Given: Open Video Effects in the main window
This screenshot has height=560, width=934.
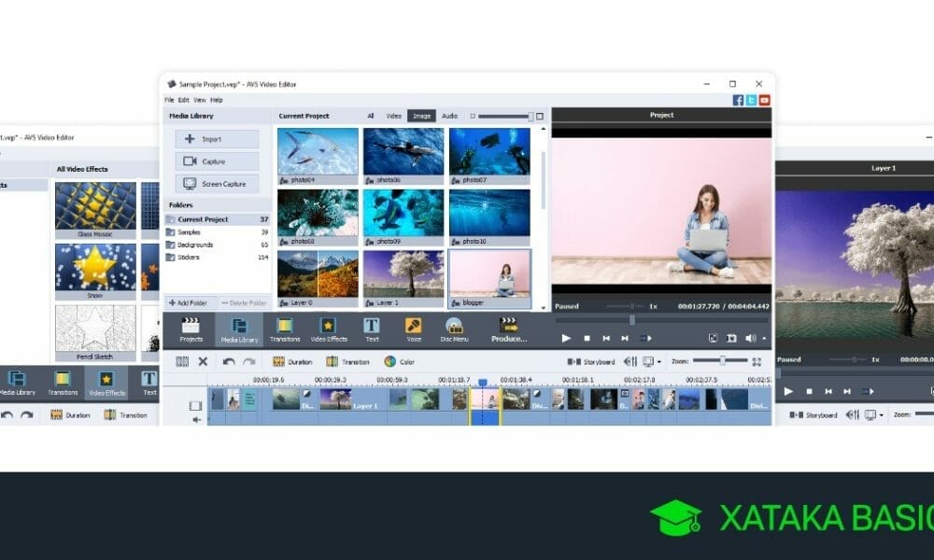Looking at the screenshot, I should point(329,329).
